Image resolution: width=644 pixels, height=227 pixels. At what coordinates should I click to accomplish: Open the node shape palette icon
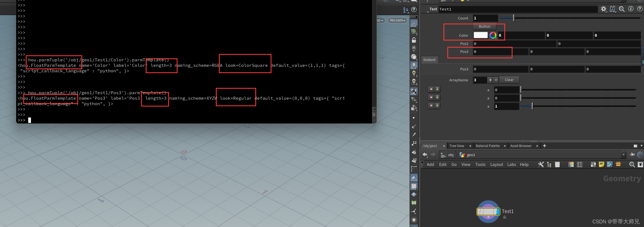(x=580, y=165)
